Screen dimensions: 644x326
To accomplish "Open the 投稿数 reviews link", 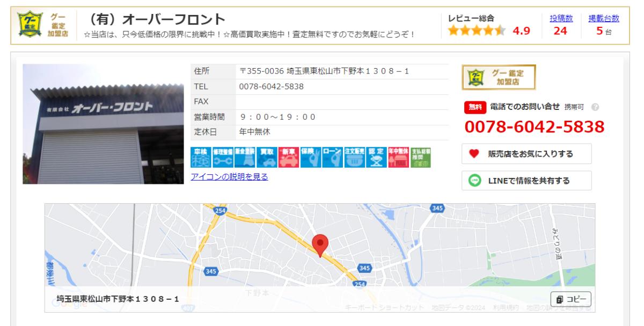I will pos(561,18).
